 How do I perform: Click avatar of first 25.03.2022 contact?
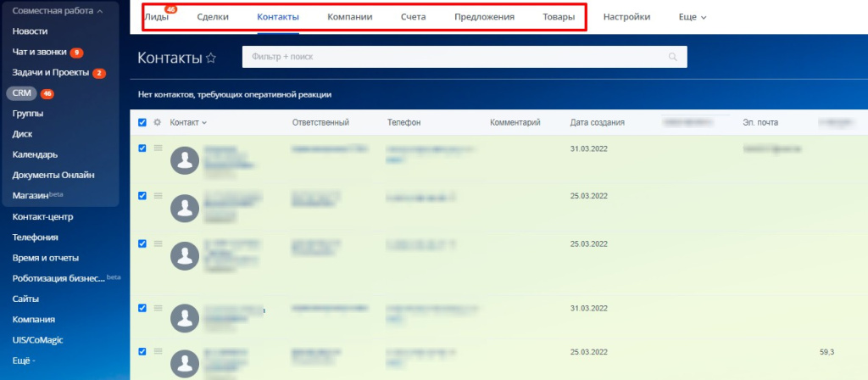[x=184, y=209]
